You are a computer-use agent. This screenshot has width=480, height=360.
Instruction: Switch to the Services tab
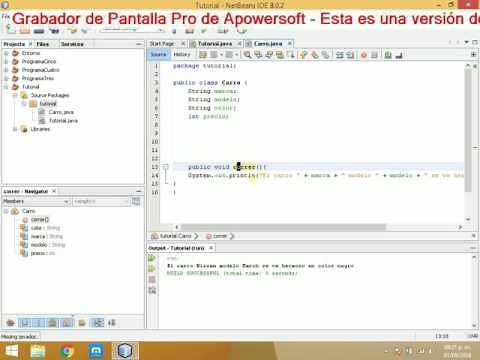72,44
